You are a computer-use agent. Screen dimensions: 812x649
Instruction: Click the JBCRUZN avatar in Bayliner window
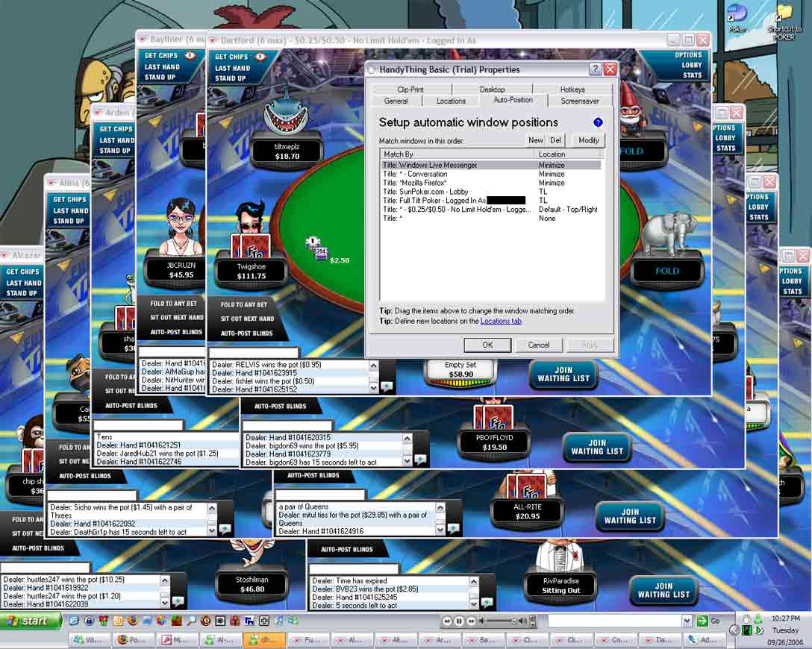click(x=180, y=228)
